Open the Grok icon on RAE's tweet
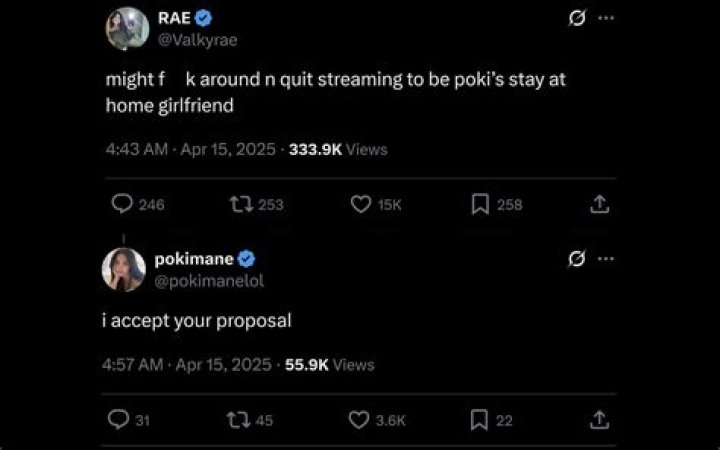The width and height of the screenshot is (720, 450). click(x=577, y=18)
